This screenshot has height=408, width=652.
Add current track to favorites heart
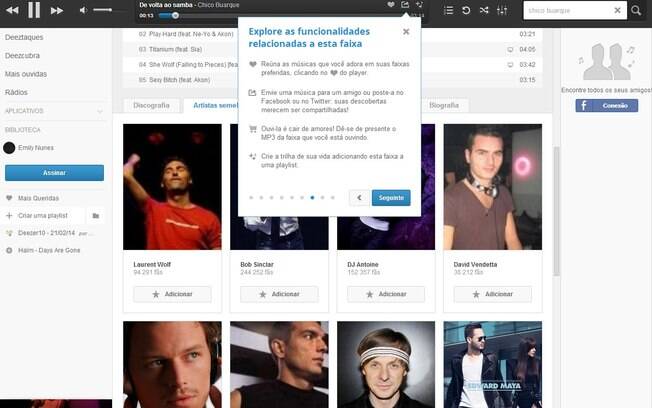[x=391, y=5]
